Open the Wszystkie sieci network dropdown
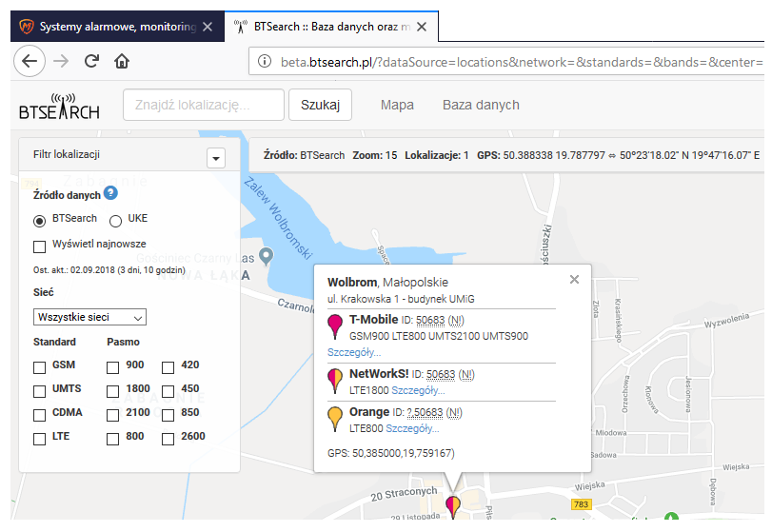The image size is (772, 532). 89,317
